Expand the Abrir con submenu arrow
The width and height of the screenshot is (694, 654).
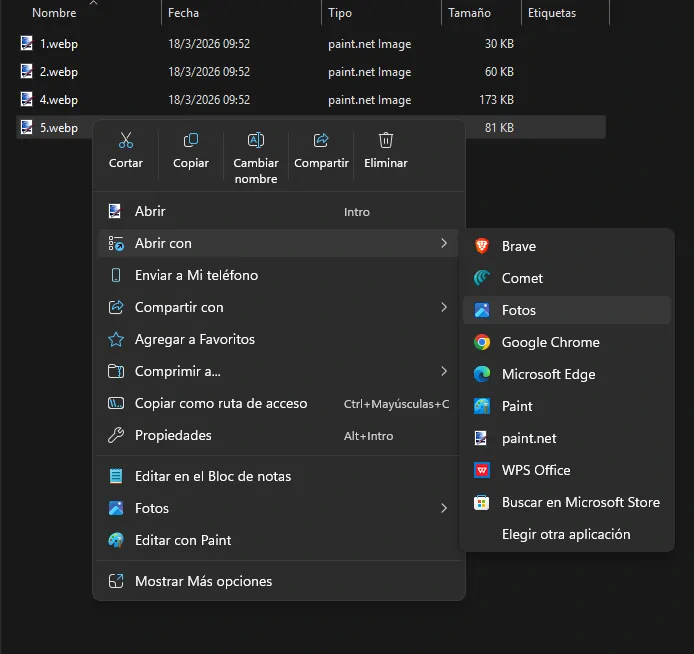click(444, 243)
